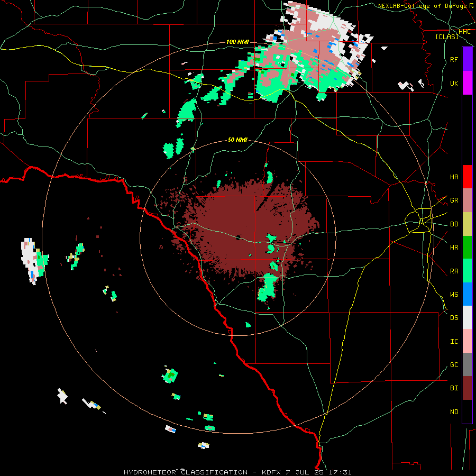Screen dimensions: 476x476
Task: Click the BI dark red legend swatch
Action: [467, 388]
